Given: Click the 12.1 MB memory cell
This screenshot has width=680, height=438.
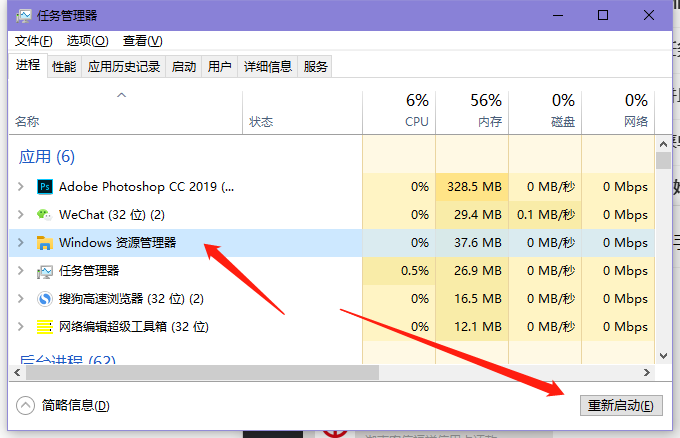Looking at the screenshot, I should pyautogui.click(x=472, y=327).
